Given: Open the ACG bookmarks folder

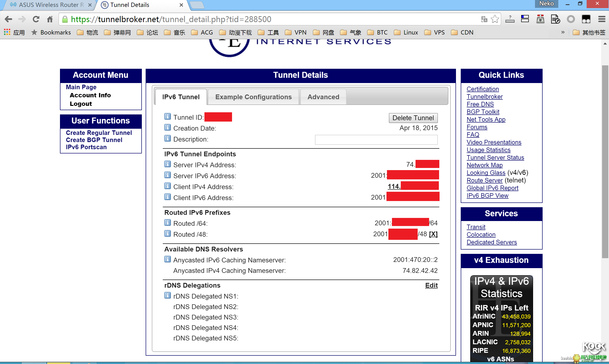Looking at the screenshot, I should click(x=202, y=32).
